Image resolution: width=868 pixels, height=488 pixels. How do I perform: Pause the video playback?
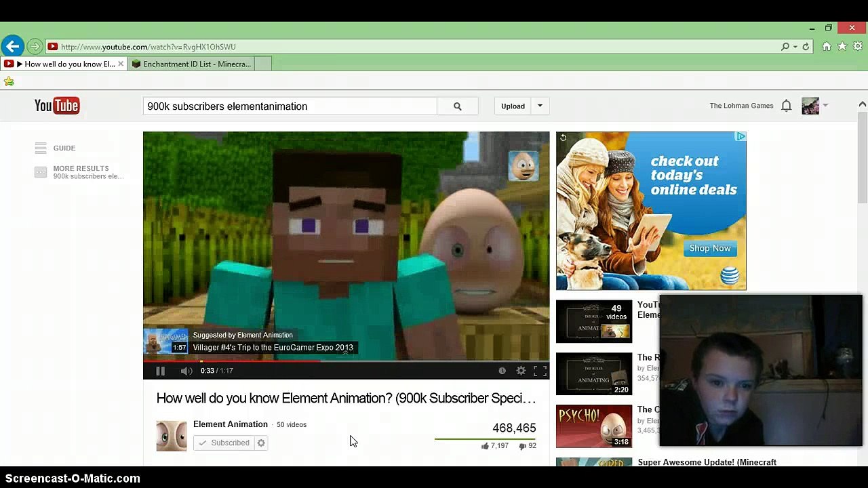tap(160, 371)
